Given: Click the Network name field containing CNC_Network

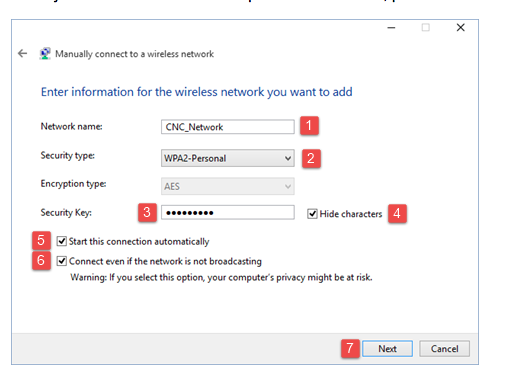Looking at the screenshot, I should tap(228, 127).
